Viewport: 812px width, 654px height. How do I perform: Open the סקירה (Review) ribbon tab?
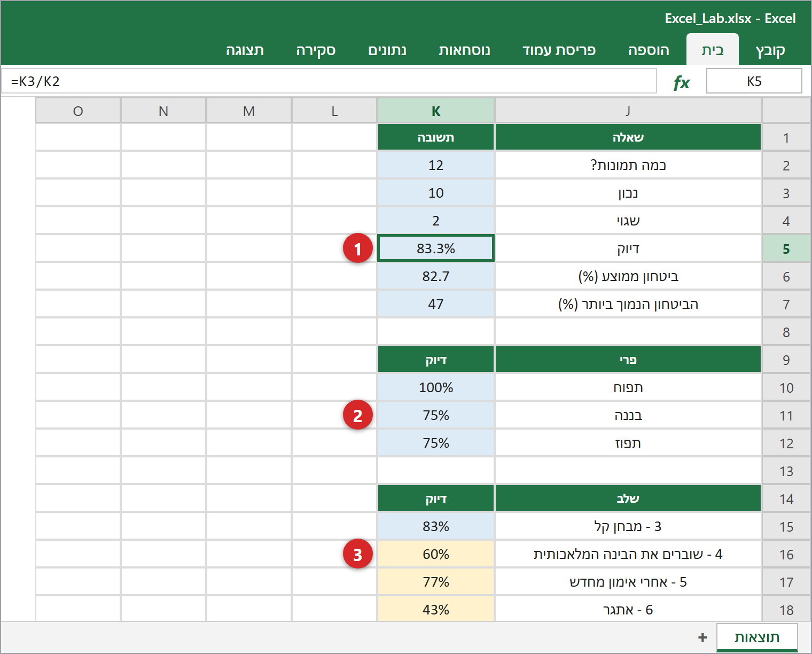316,50
